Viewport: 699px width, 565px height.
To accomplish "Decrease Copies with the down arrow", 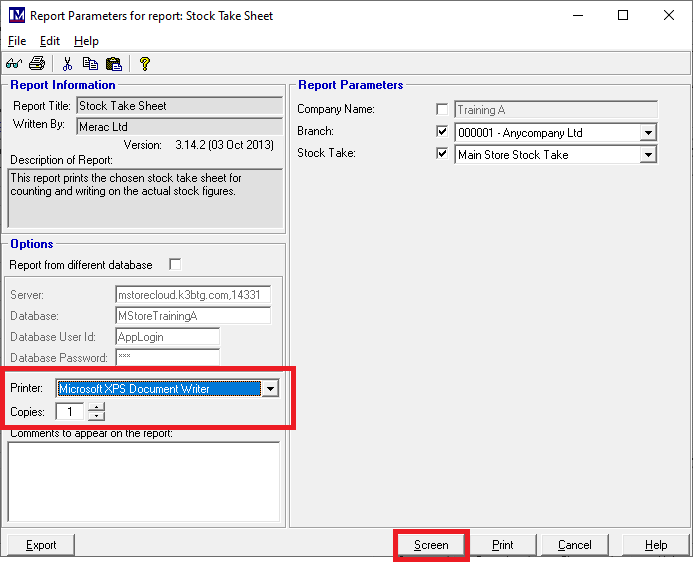I will [x=96, y=416].
